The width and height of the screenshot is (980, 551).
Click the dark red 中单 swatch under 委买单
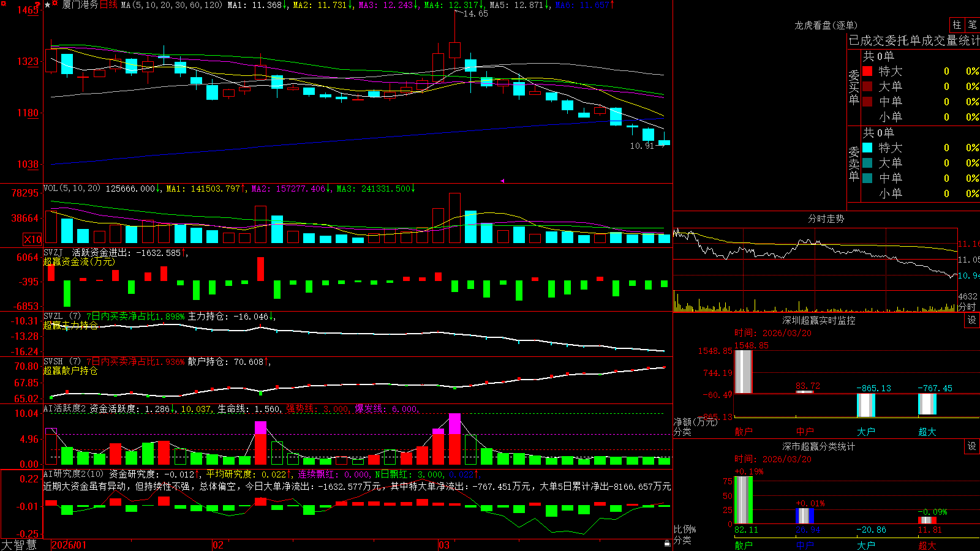tap(867, 102)
